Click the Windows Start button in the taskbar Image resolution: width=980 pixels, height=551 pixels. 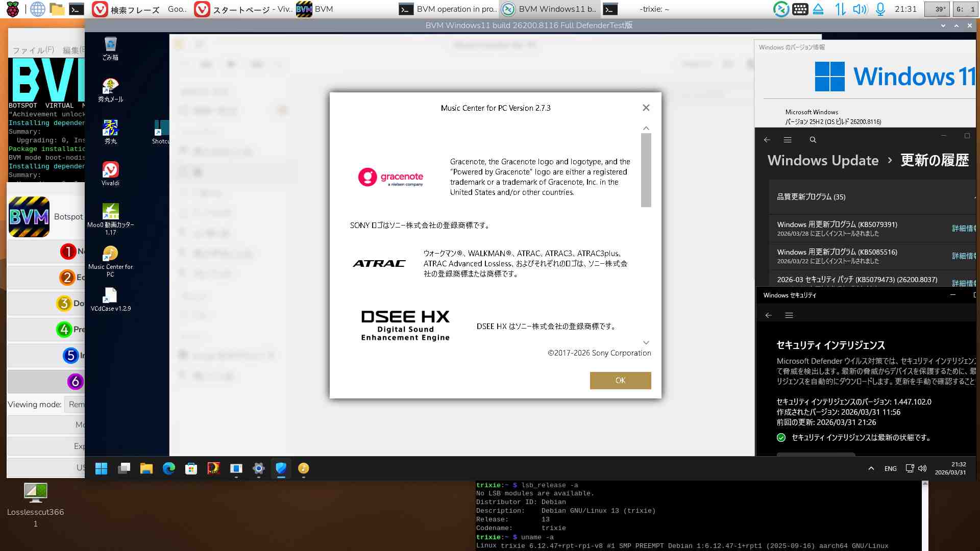(x=102, y=468)
